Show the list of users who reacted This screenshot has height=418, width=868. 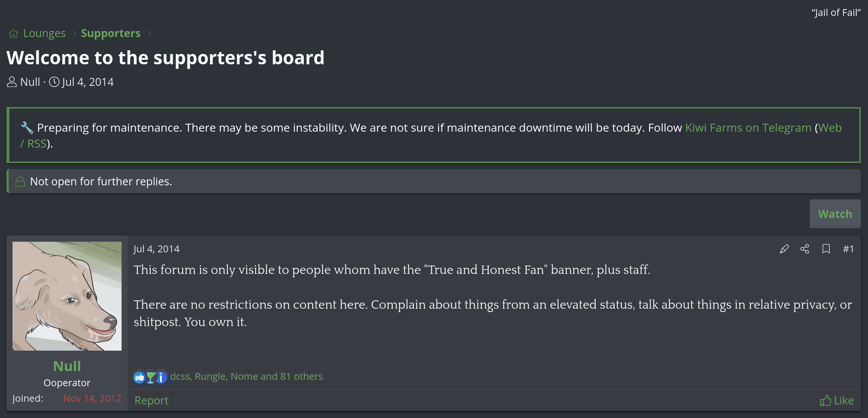click(247, 376)
